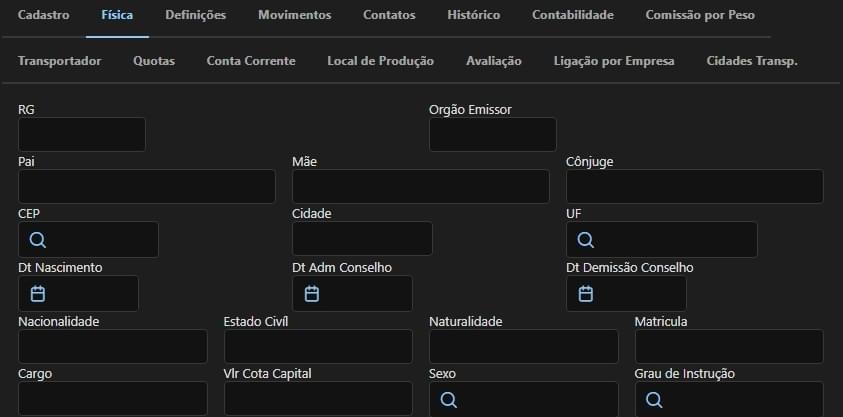Click the Grau de Instrução search icon
This screenshot has height=417, width=843.
coord(654,400)
